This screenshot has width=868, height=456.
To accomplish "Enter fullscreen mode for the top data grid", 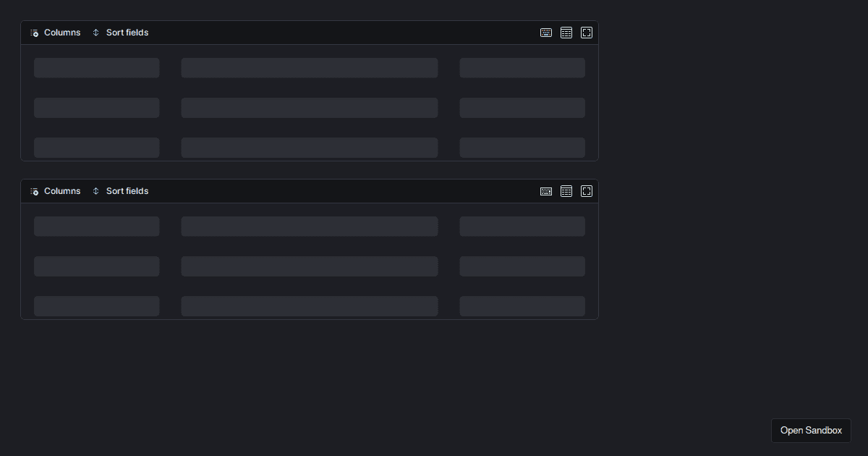I will pos(586,32).
